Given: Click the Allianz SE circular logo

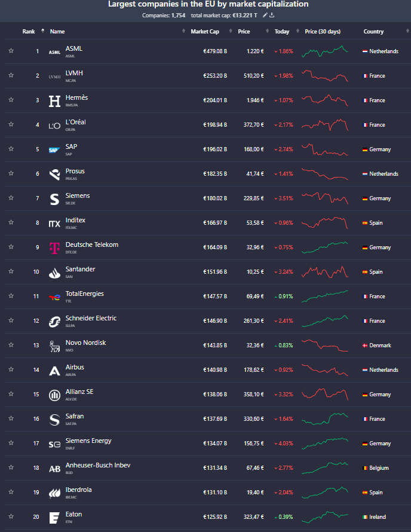Looking at the screenshot, I should click(54, 395).
